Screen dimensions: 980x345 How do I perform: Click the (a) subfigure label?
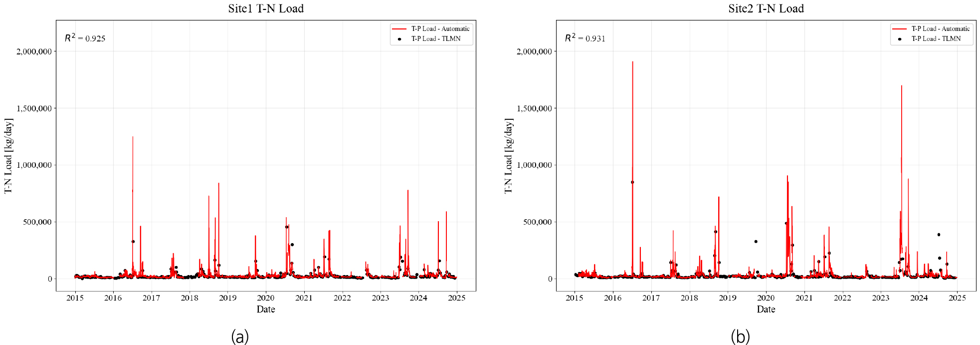pos(240,337)
